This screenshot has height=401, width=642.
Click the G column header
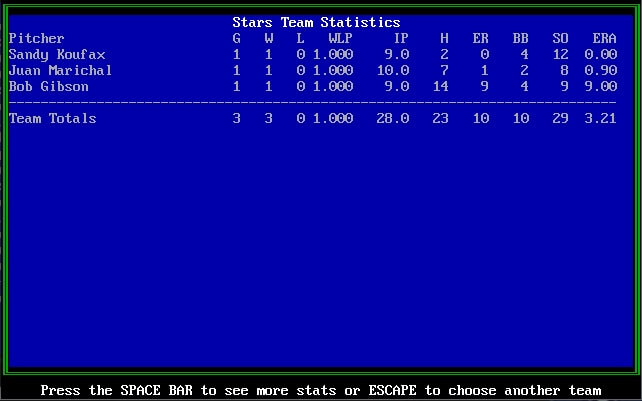pos(236,39)
